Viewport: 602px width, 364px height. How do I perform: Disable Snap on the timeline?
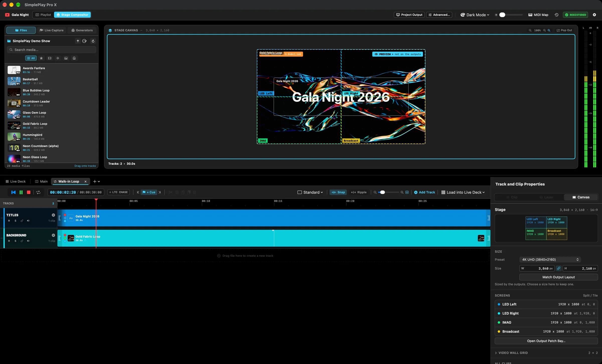tap(338, 192)
